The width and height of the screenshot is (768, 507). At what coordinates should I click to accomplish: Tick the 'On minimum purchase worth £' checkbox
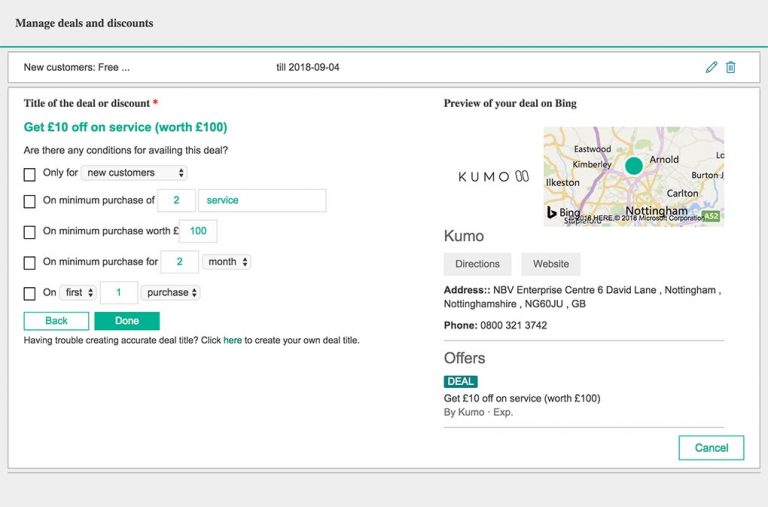click(30, 232)
